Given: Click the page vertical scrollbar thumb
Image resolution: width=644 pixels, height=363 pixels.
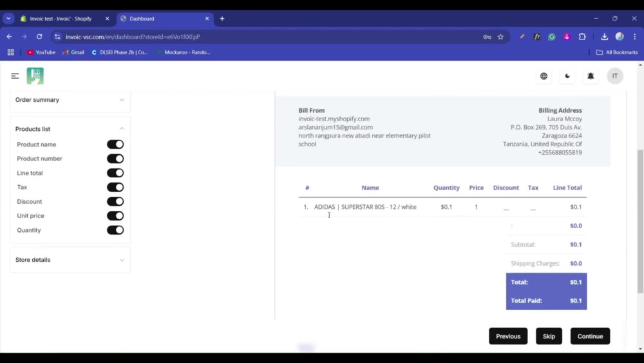Looking at the screenshot, I should point(640,221).
